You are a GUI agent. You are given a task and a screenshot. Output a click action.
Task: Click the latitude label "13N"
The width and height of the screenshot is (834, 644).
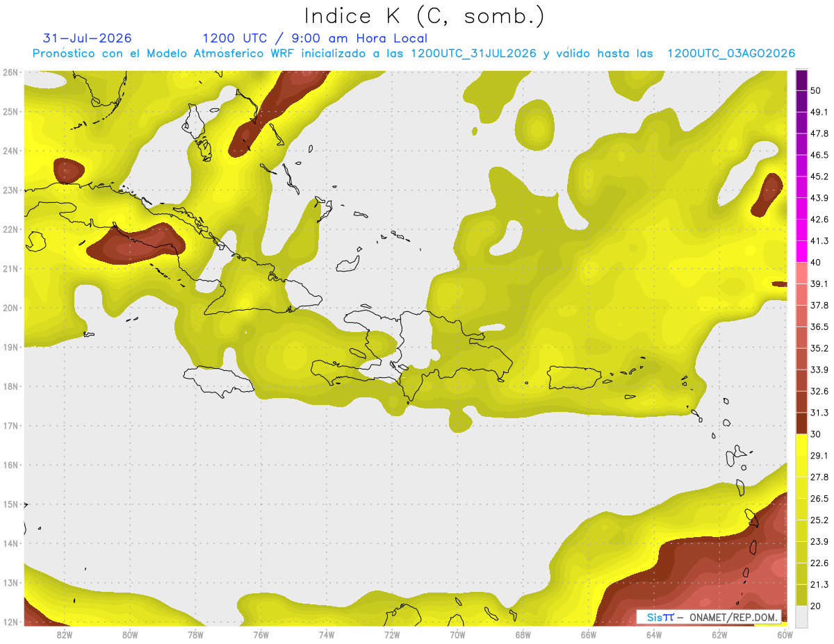[10, 583]
